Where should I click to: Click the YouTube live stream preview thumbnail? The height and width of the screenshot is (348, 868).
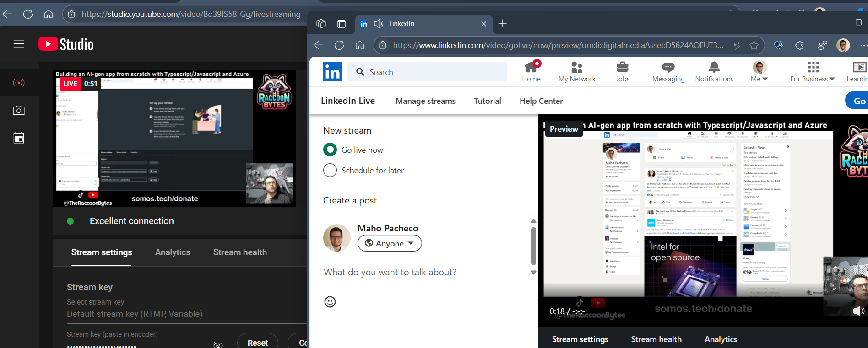(174, 139)
